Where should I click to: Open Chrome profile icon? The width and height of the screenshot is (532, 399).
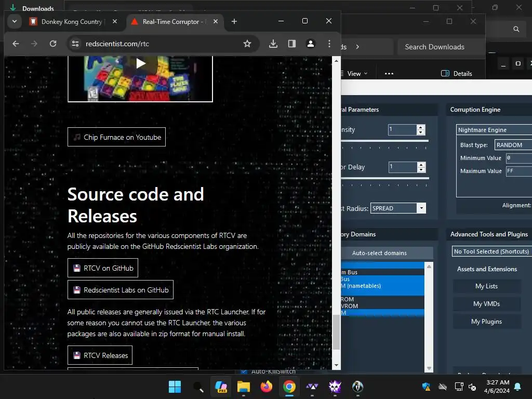[x=311, y=44]
